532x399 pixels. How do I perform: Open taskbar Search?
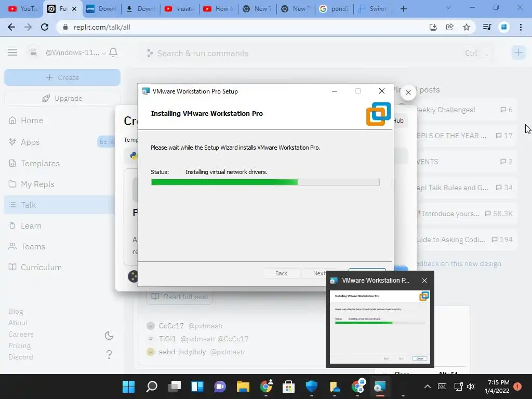click(x=152, y=387)
